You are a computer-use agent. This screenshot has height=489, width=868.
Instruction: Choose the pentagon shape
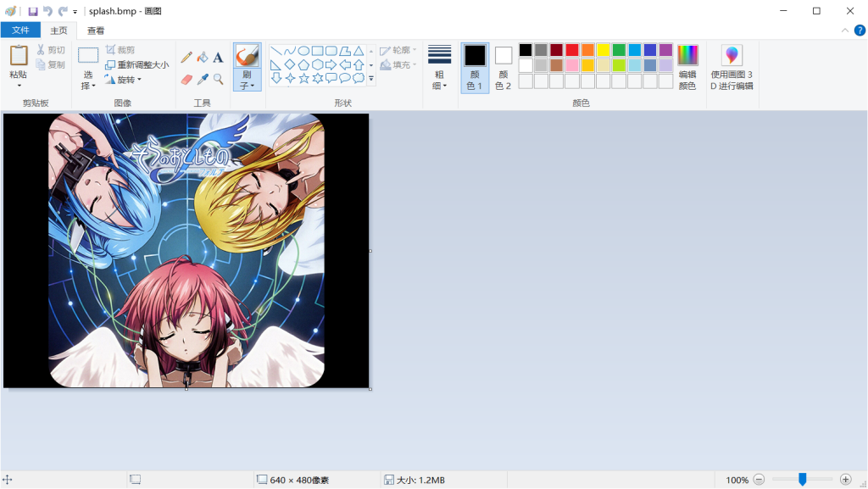point(303,64)
